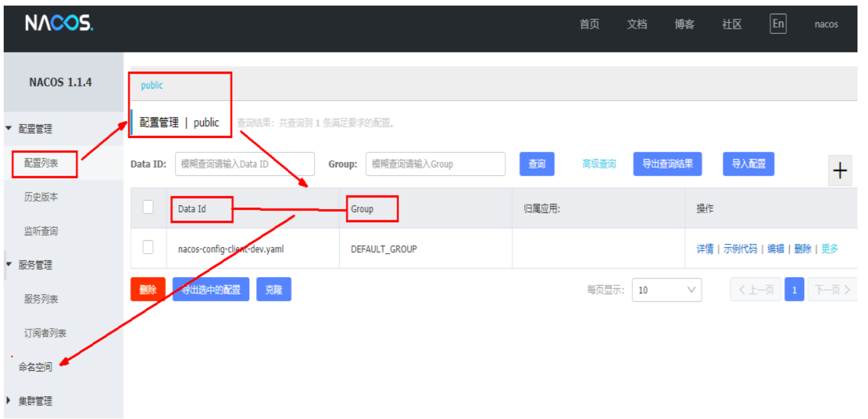
Task: Click the NACOS 1.1.4 version label
Action: 61,82
